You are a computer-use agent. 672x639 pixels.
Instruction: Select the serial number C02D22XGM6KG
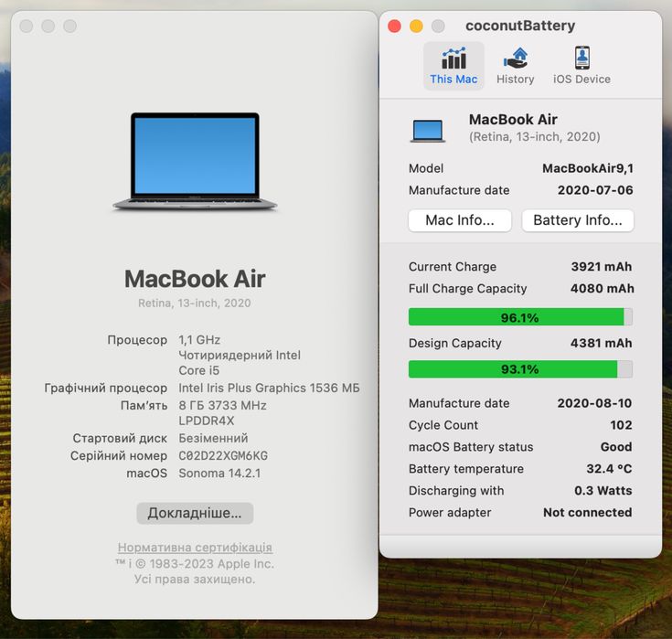point(223,455)
